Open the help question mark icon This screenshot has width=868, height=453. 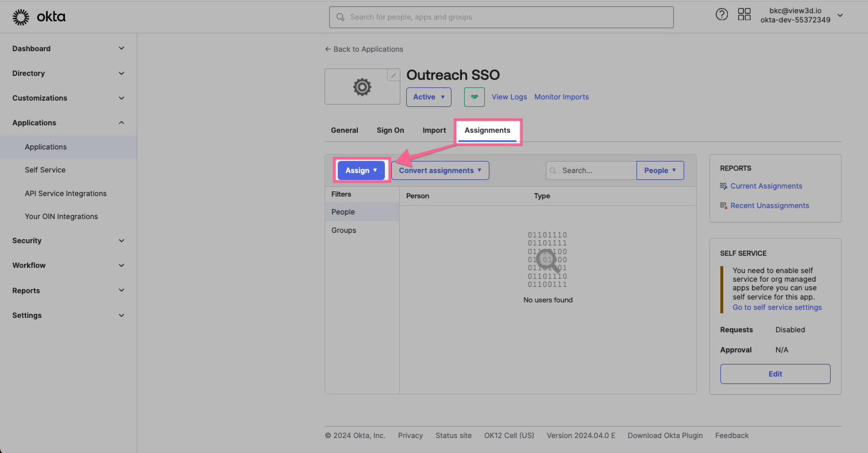[x=722, y=15]
